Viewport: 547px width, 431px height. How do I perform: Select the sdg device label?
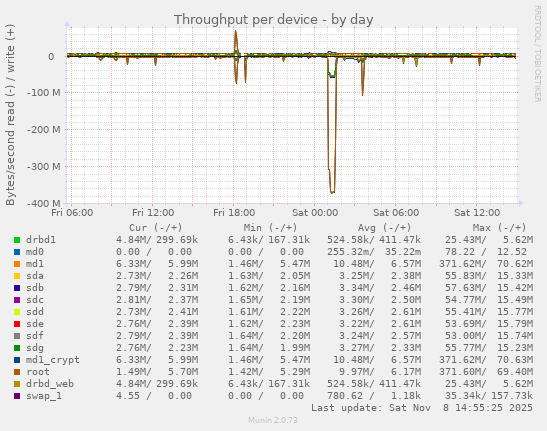35,348
